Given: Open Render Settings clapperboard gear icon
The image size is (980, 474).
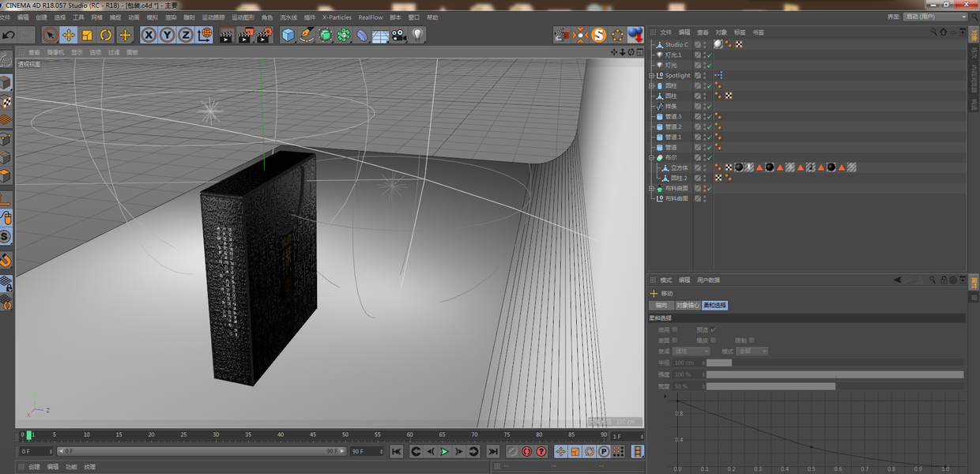Looking at the screenshot, I should [x=265, y=35].
